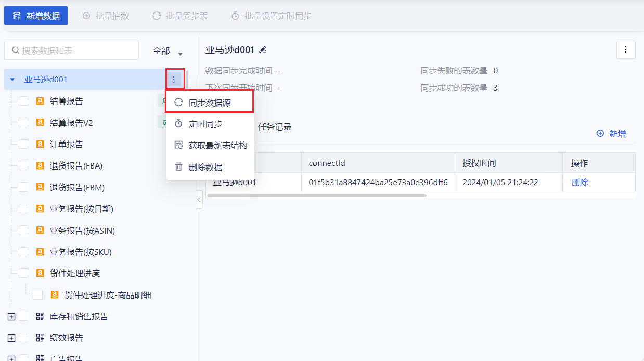Image resolution: width=644 pixels, height=361 pixels.
Task: Click Amazon icon next to 结算报告
Action: [x=40, y=101]
